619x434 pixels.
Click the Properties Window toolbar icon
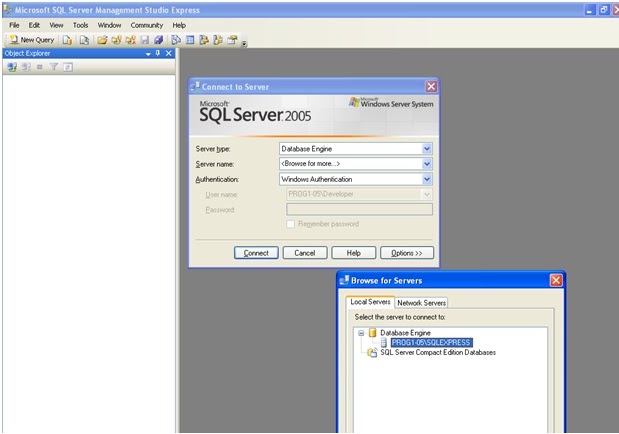[x=233, y=40]
